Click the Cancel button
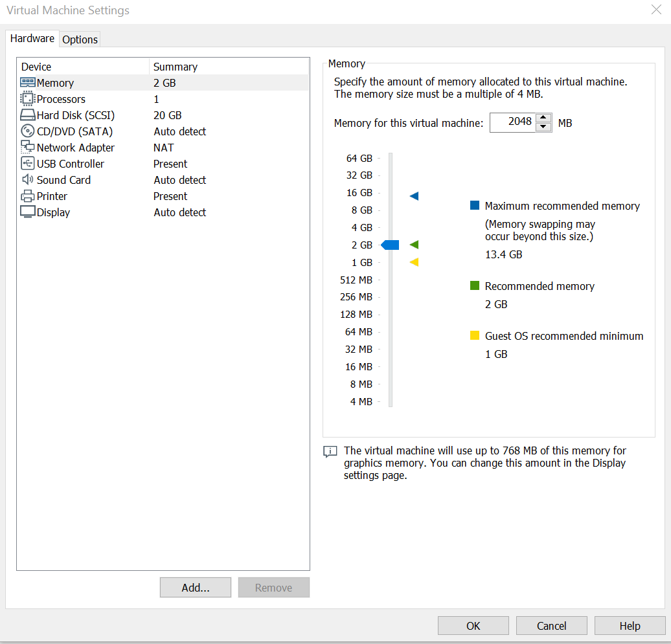This screenshot has height=644, width=671. 551,626
